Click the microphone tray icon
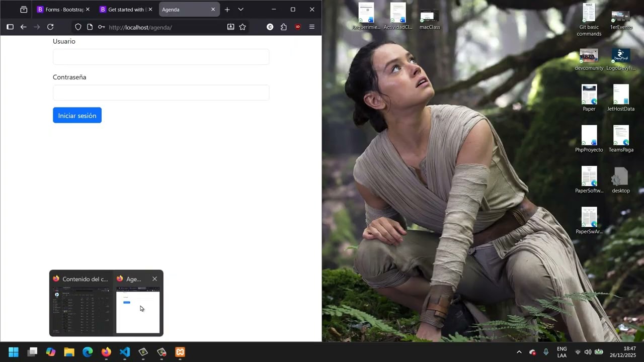The height and width of the screenshot is (362, 644). click(x=546, y=352)
